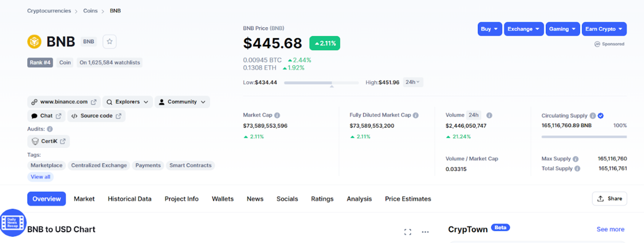This screenshot has height=243, width=644.
Task: Open the News tab
Action: pos(255,199)
